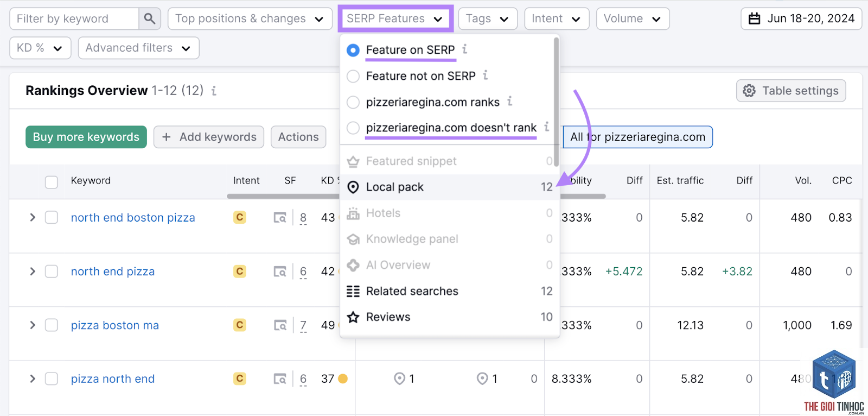Choose Hotels in features list
Screen dimensions: 868x416
[x=449, y=213]
